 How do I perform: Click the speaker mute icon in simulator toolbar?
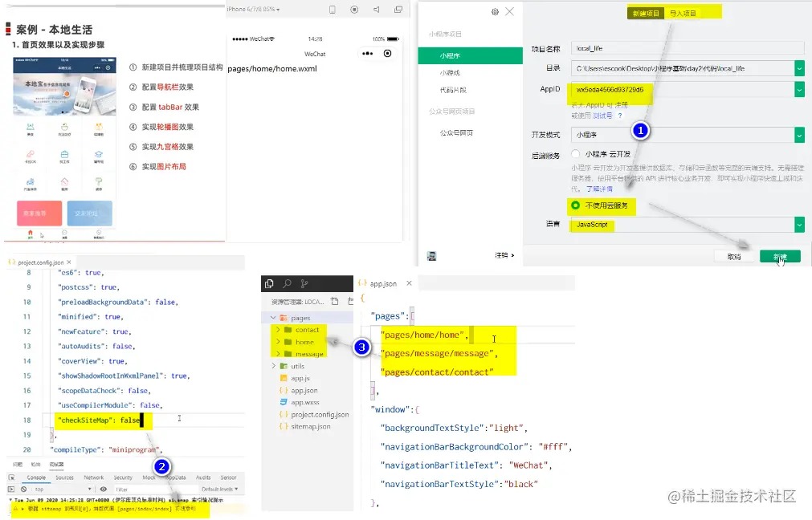click(x=377, y=10)
